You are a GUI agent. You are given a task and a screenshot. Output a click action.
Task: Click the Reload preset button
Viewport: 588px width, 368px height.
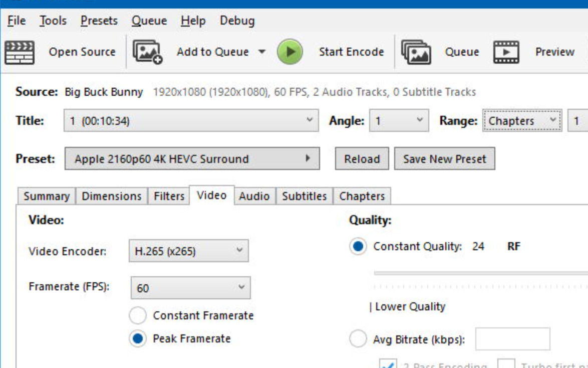pyautogui.click(x=362, y=159)
